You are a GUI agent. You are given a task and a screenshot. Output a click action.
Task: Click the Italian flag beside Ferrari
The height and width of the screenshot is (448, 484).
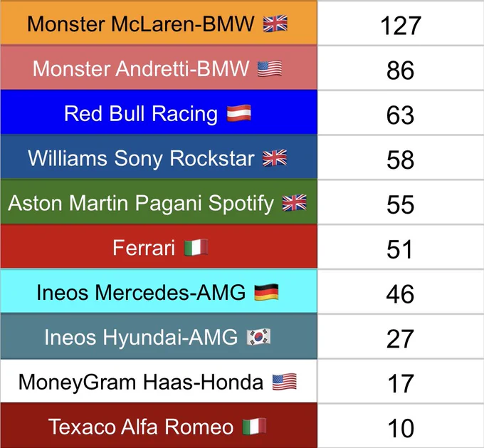[x=196, y=247]
